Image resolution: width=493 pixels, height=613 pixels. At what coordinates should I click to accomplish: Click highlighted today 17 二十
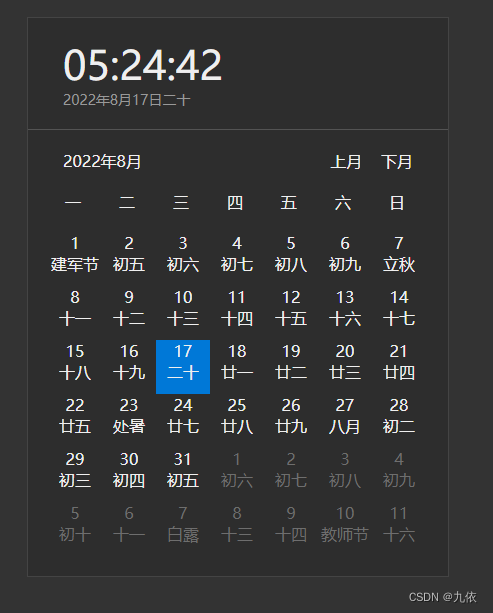coord(183,367)
